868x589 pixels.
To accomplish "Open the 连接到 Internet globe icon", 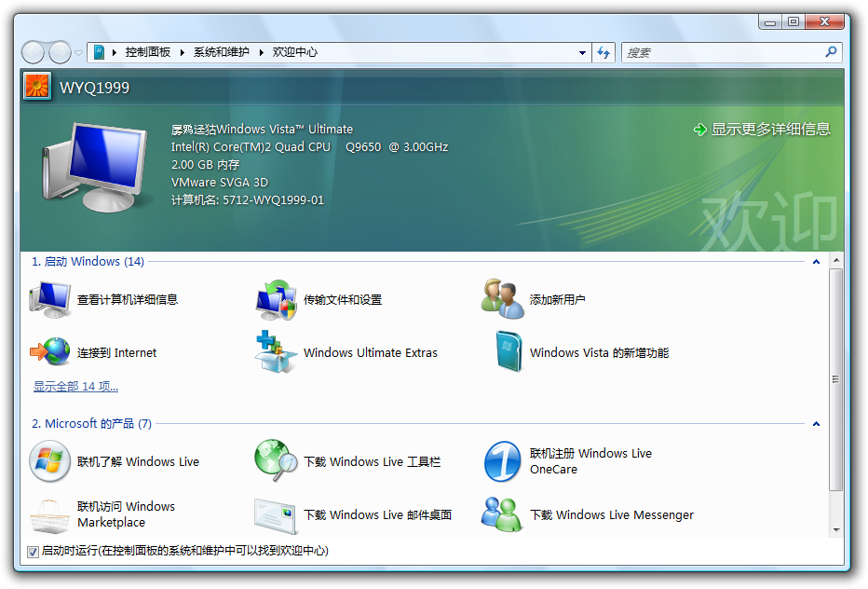I will [x=49, y=351].
